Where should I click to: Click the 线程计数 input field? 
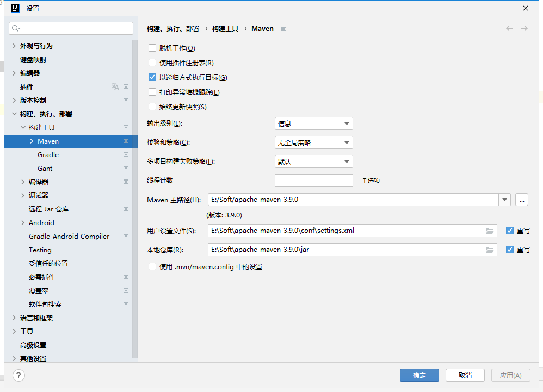click(x=314, y=181)
